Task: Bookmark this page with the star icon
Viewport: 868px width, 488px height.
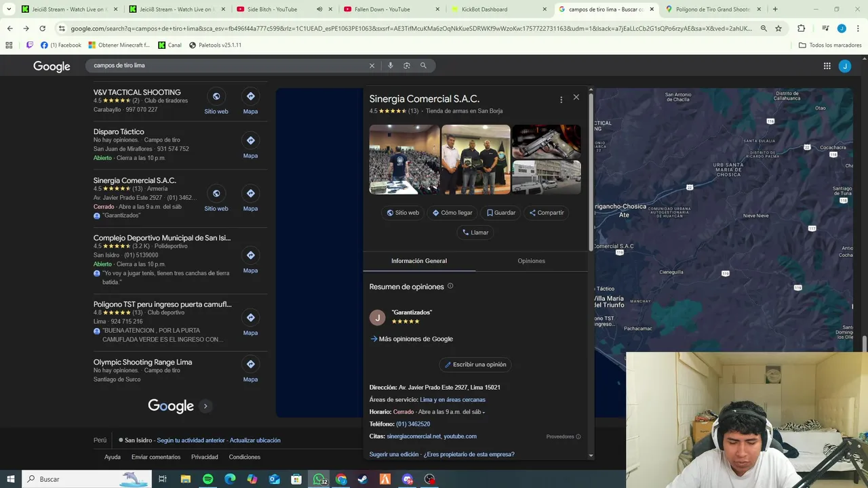Action: point(778,28)
